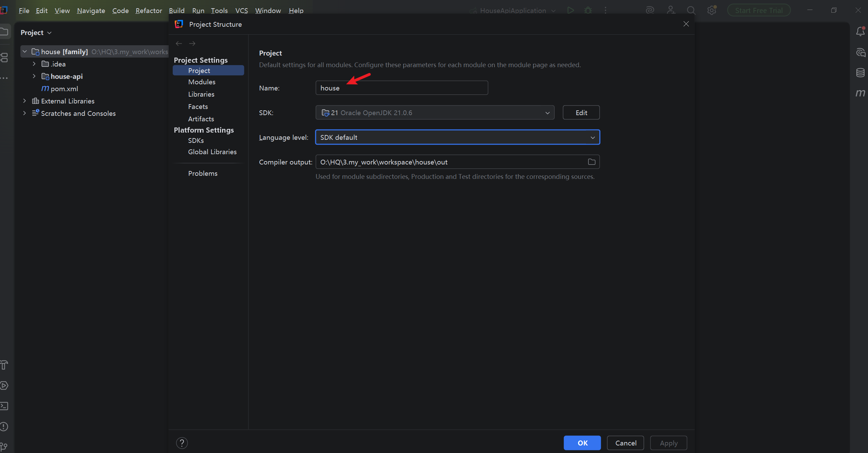Screen dimensions: 868x453
Task: Expand the house-api folder
Action: coord(34,76)
